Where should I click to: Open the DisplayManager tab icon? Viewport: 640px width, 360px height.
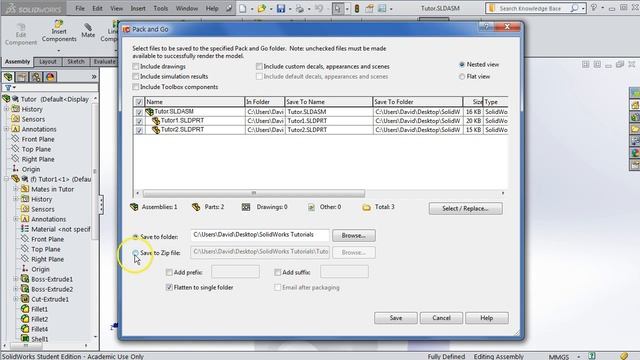(50, 77)
